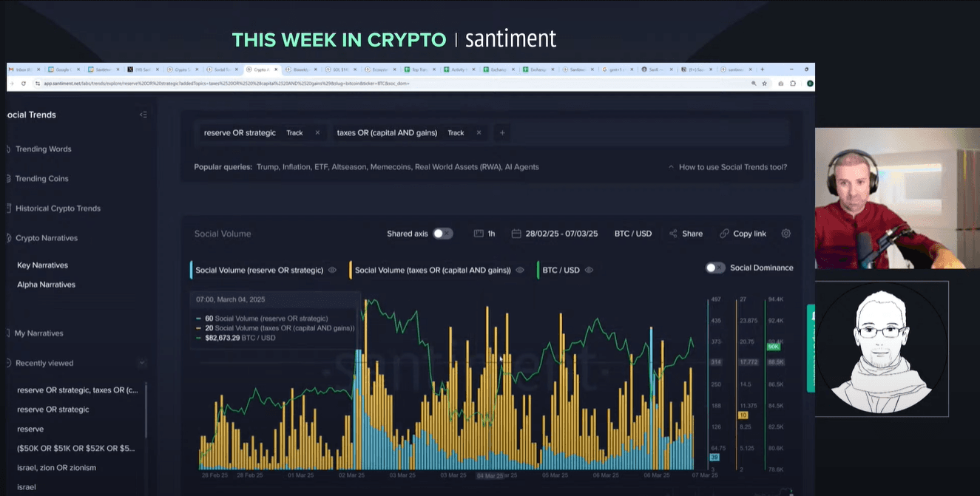
Task: Open Trending Words in sidebar
Action: 44,149
